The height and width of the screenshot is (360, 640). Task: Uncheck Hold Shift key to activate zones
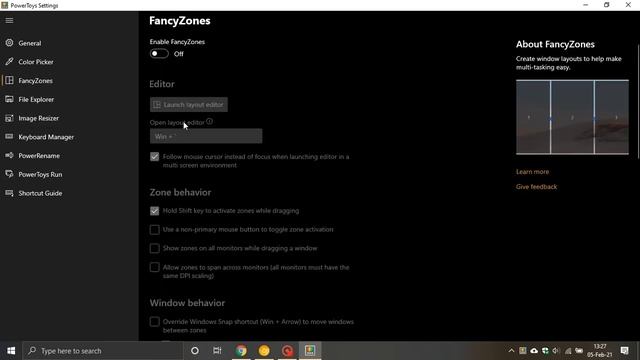point(154,211)
